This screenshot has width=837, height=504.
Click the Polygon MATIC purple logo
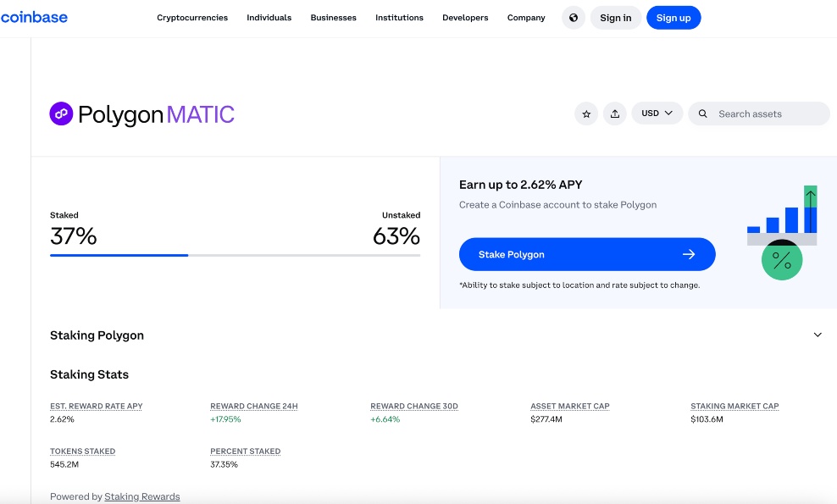(x=61, y=114)
